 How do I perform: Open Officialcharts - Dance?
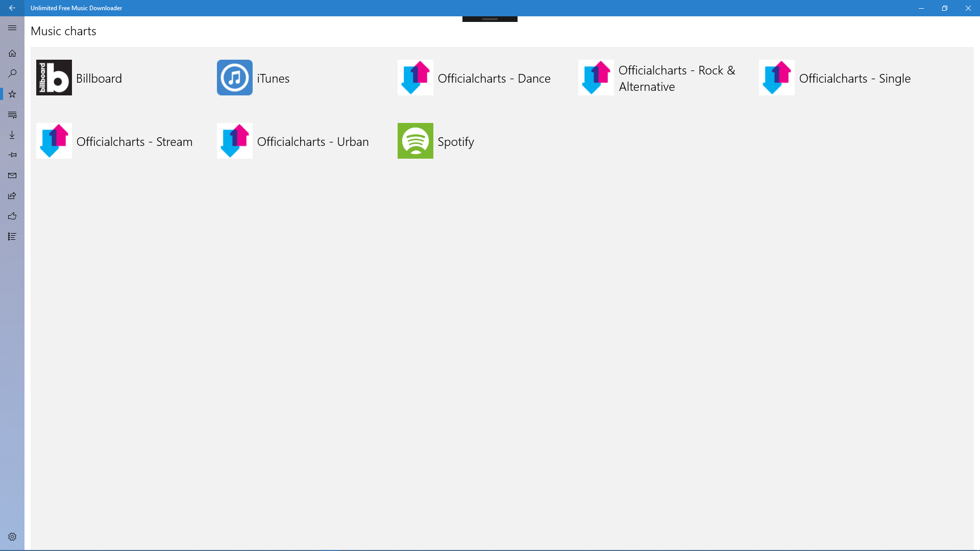point(475,78)
